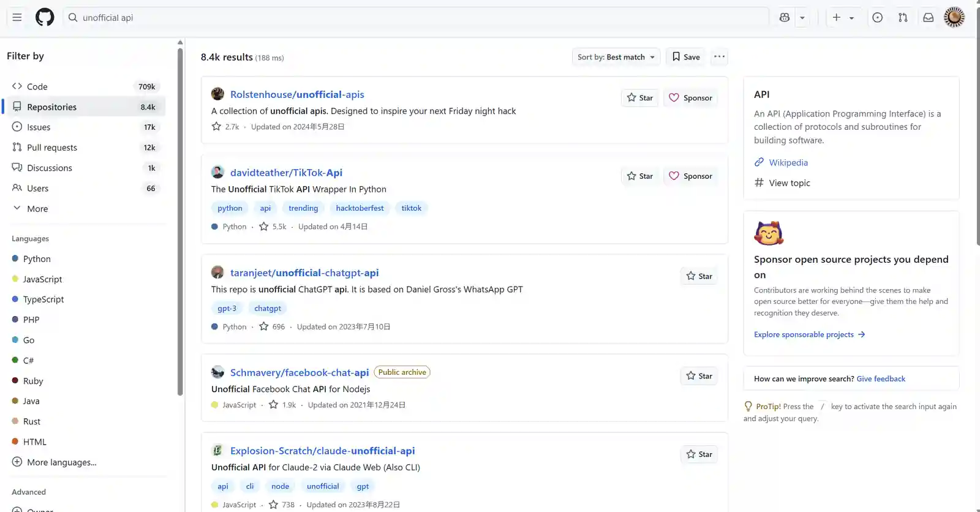This screenshot has height=512, width=980.
Task: Open the Sort by Best match dropdown
Action: (616, 57)
